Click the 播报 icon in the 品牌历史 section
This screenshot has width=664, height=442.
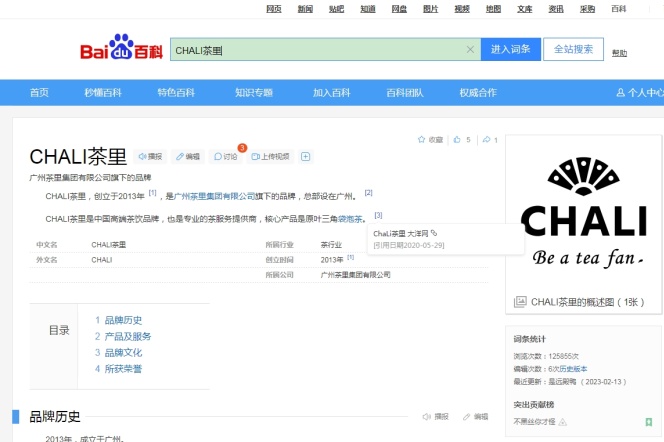coord(427,417)
